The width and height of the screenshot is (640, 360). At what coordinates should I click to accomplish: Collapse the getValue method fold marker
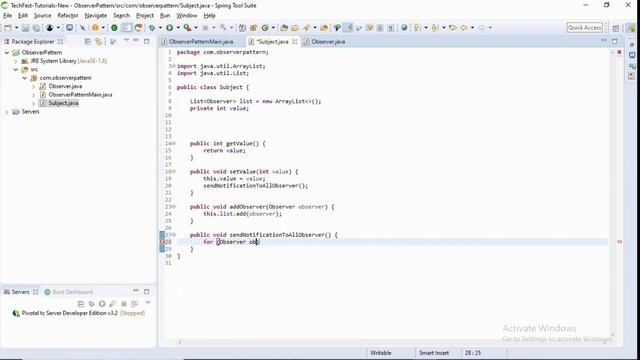tap(174, 144)
